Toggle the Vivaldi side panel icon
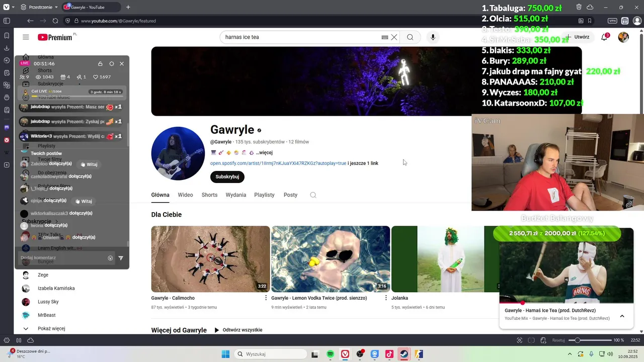The width and height of the screenshot is (644, 362). click(7, 21)
